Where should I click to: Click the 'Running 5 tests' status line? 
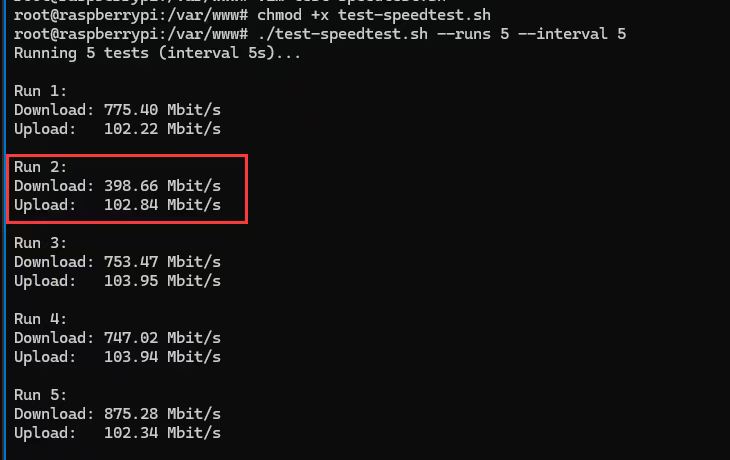[x=157, y=53]
